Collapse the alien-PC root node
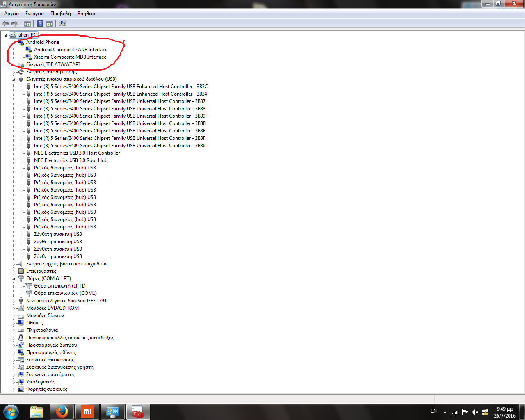This screenshot has width=525, height=420. (x=6, y=35)
